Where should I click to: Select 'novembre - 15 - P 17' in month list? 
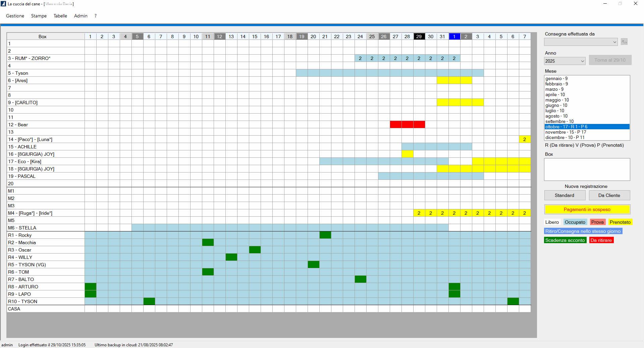click(x=566, y=132)
